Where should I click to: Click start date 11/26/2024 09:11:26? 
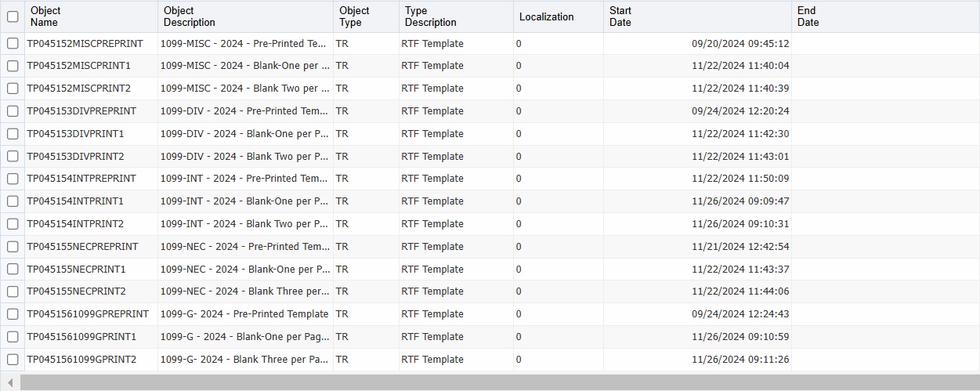coord(740,360)
